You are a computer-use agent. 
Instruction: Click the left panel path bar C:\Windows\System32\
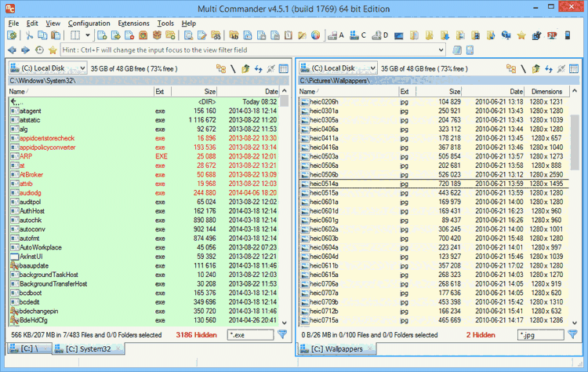coord(148,81)
